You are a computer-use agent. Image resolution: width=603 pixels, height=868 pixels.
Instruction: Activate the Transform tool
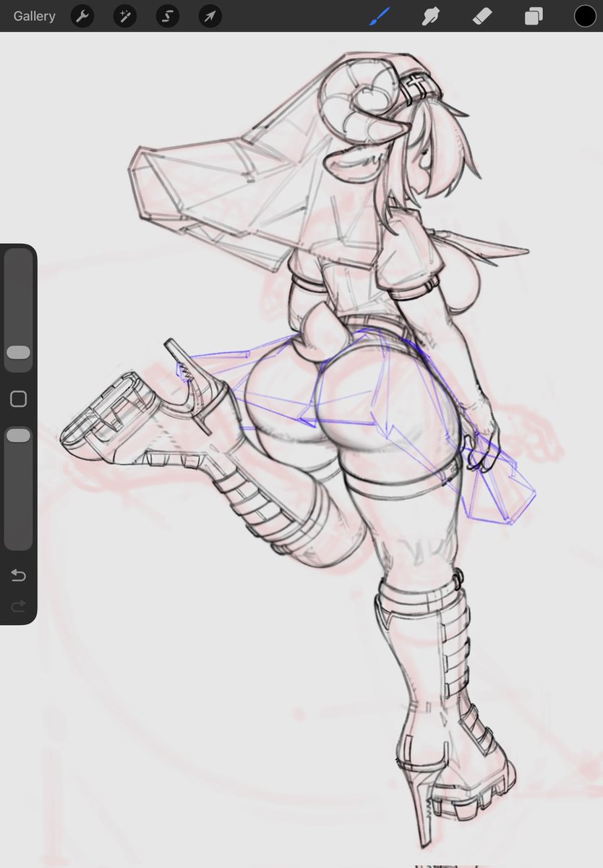[210, 15]
